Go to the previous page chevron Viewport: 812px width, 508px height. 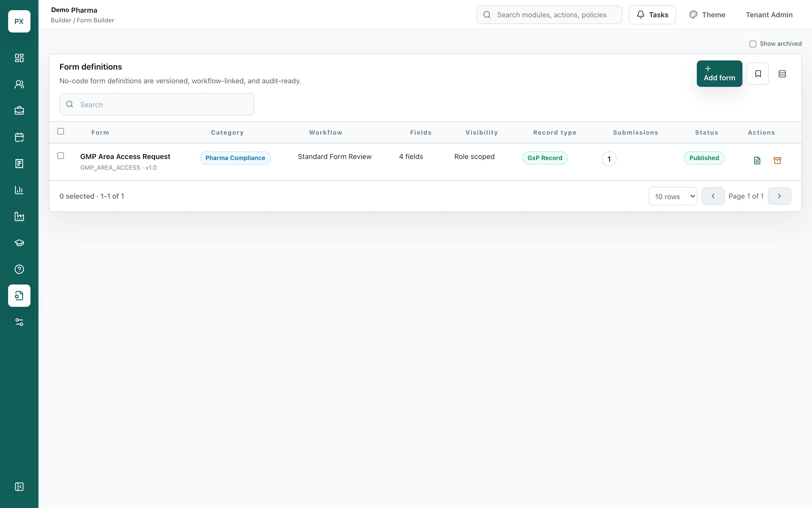713,196
